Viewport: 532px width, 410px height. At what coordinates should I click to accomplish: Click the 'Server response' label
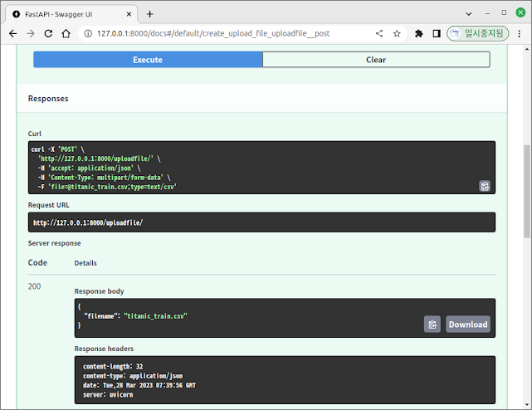[x=54, y=243]
